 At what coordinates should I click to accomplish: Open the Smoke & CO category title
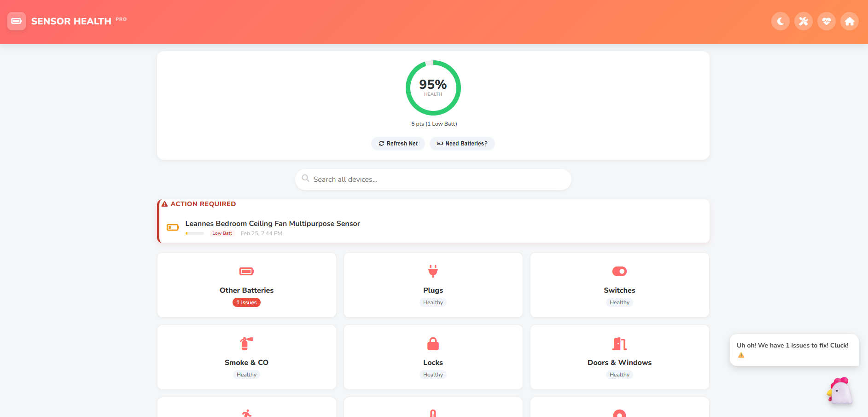[x=247, y=363]
